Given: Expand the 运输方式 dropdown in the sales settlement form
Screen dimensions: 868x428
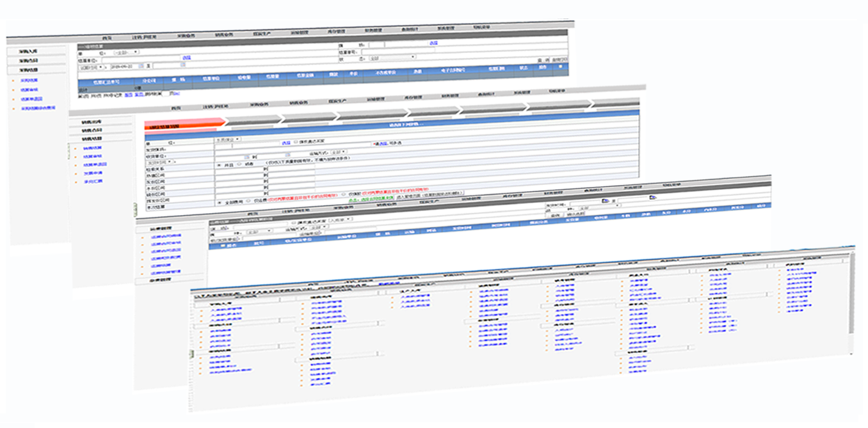Looking at the screenshot, I should [x=337, y=152].
